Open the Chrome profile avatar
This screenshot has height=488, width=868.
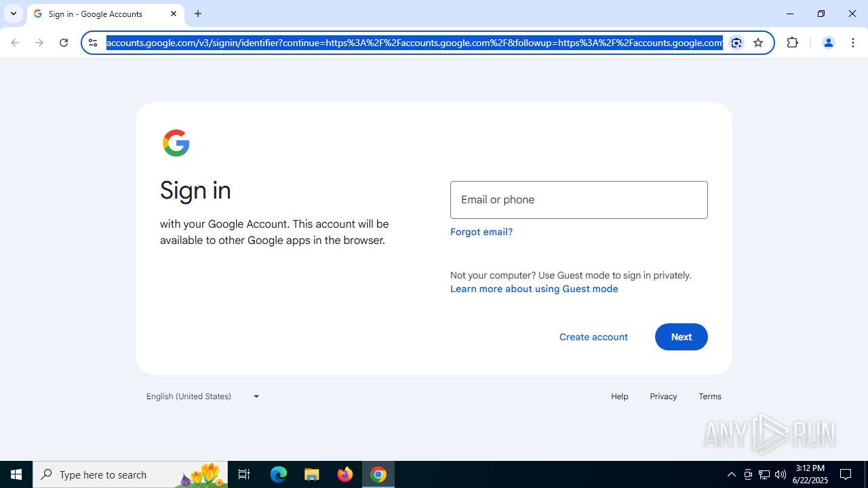pyautogui.click(x=828, y=43)
